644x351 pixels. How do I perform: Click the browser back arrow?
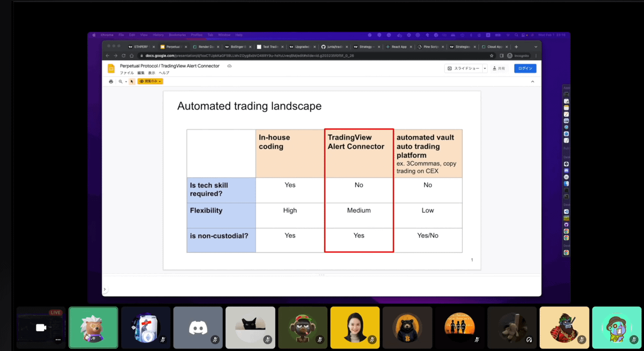107,55
